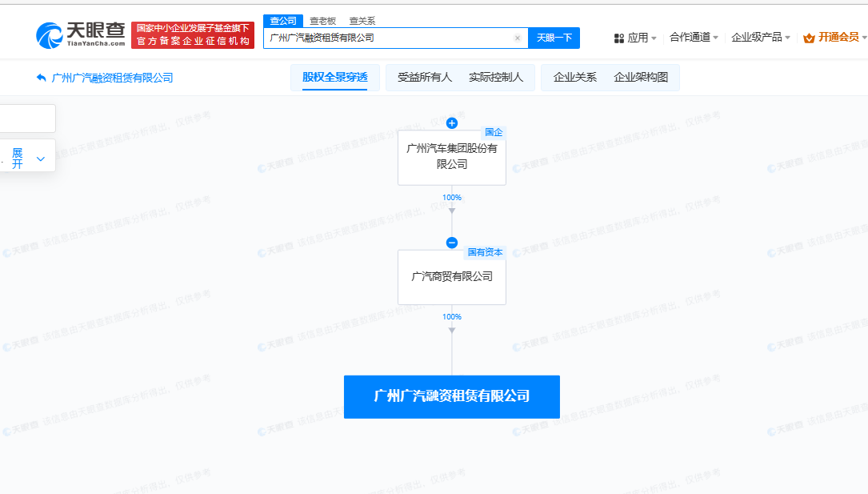868x494 pixels.
Task: Open the 合作通道 dropdown
Action: click(694, 38)
